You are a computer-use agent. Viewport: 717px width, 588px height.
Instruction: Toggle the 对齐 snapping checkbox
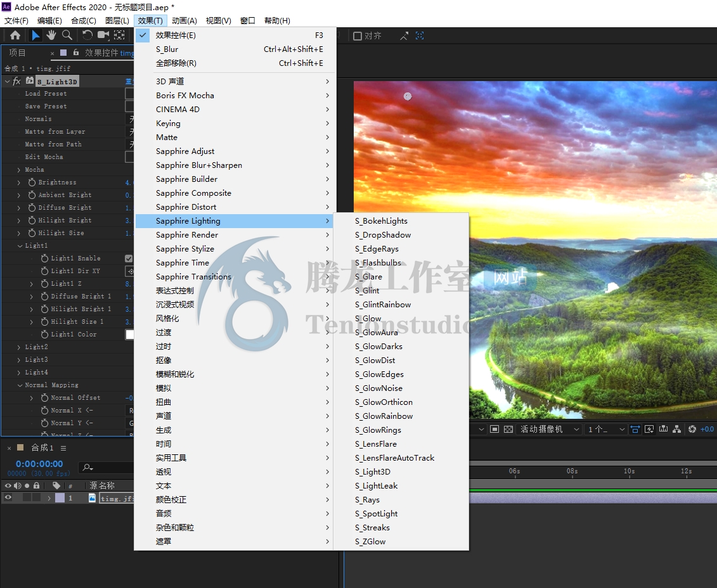tap(358, 35)
